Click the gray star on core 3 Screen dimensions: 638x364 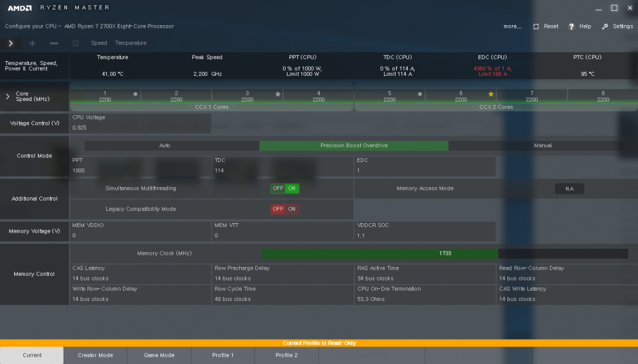click(278, 94)
